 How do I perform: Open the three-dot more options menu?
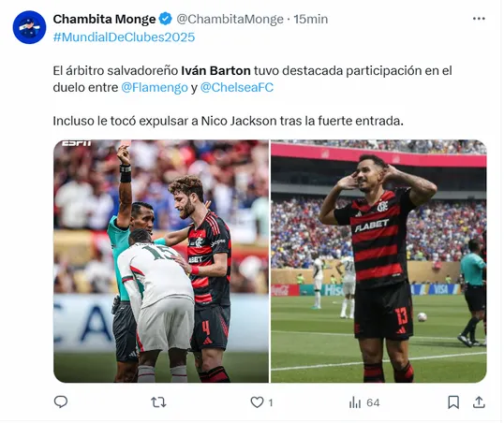tap(479, 19)
